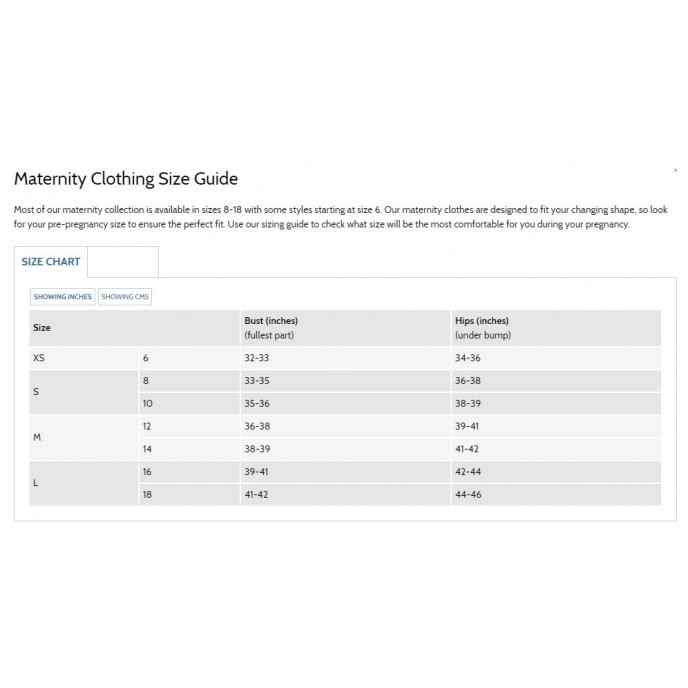Screen dimensions: 688x688
Task: Click the Size column header
Action: (x=135, y=328)
